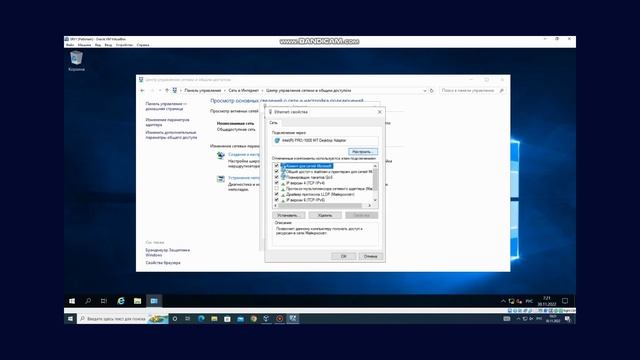
Task: Refresh the Control Panel address bar
Action: [x=431, y=91]
